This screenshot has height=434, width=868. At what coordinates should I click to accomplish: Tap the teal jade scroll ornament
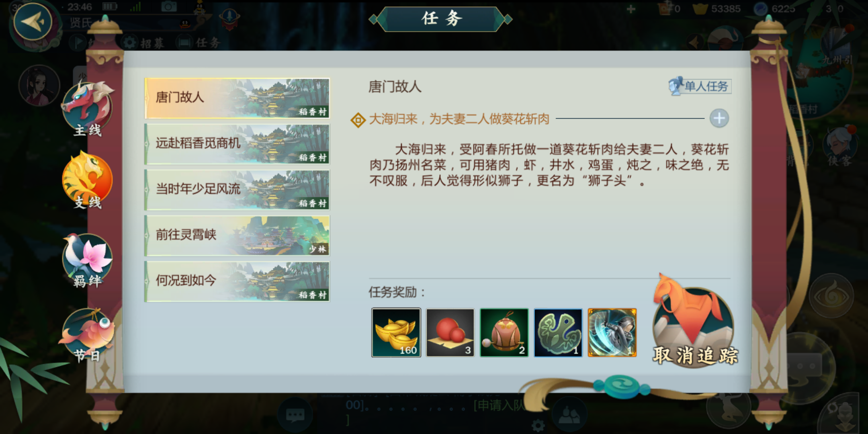coord(621,387)
